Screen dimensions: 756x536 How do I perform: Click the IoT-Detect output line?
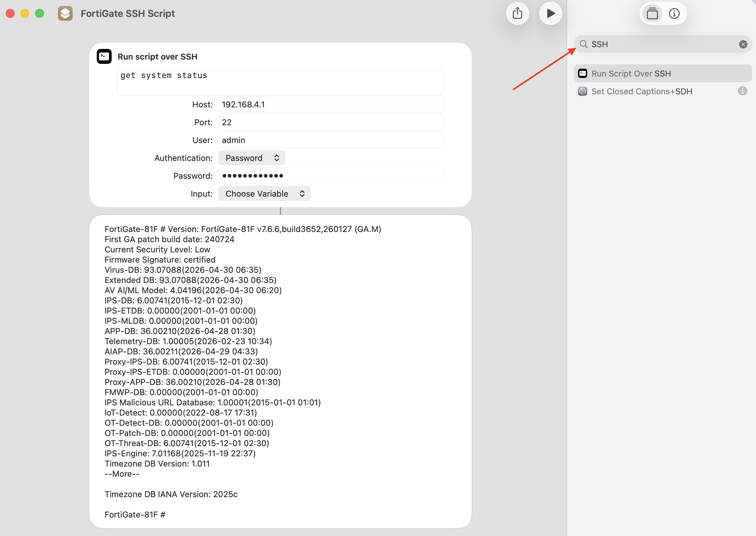[x=181, y=413]
